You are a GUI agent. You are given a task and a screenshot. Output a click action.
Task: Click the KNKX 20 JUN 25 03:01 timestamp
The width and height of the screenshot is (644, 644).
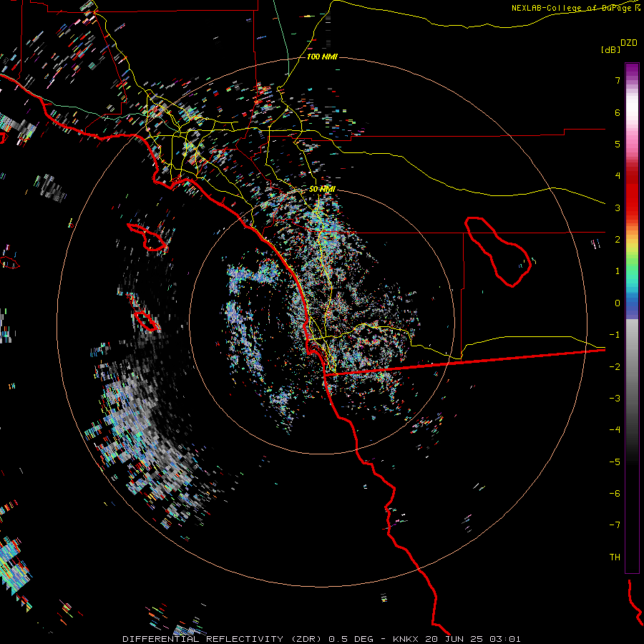click(x=457, y=639)
